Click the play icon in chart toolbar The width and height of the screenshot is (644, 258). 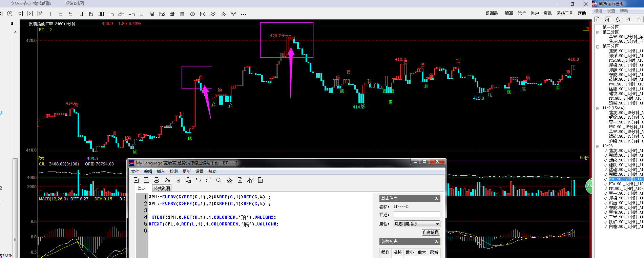[x=30, y=14]
